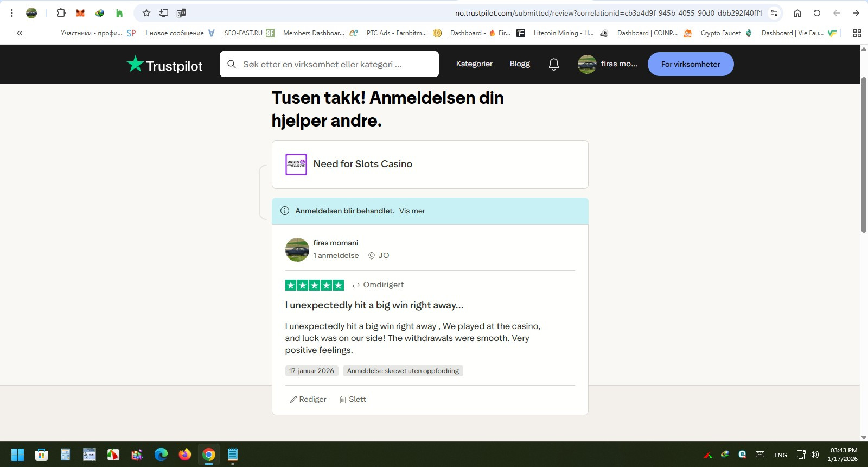Open the info icon in the processing notice
Image resolution: width=868 pixels, height=467 pixels.
click(285, 211)
